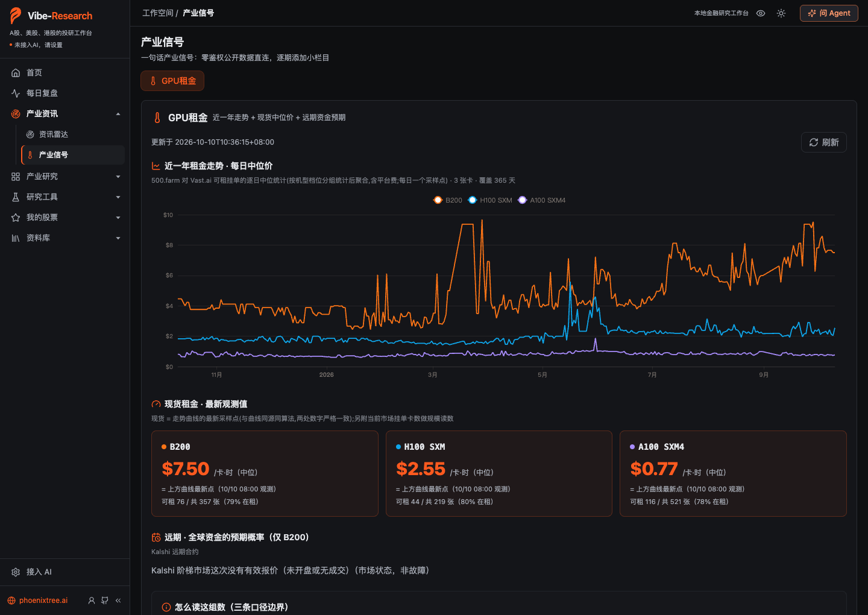This screenshot has width=868, height=615.
Task: Click the Vibe-Research flame logo
Action: click(16, 16)
